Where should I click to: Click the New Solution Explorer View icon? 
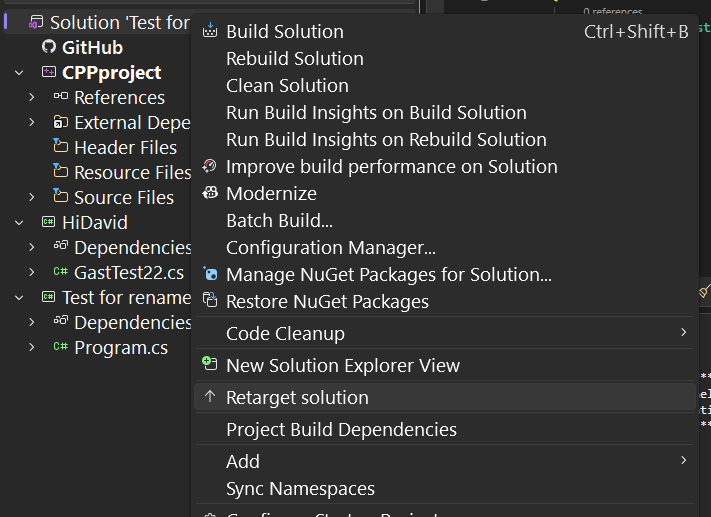tap(209, 364)
